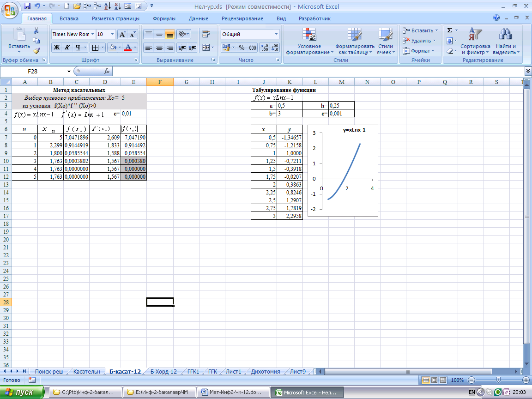
Task: Switch to the Формулы ribbon tab
Action: (164, 18)
